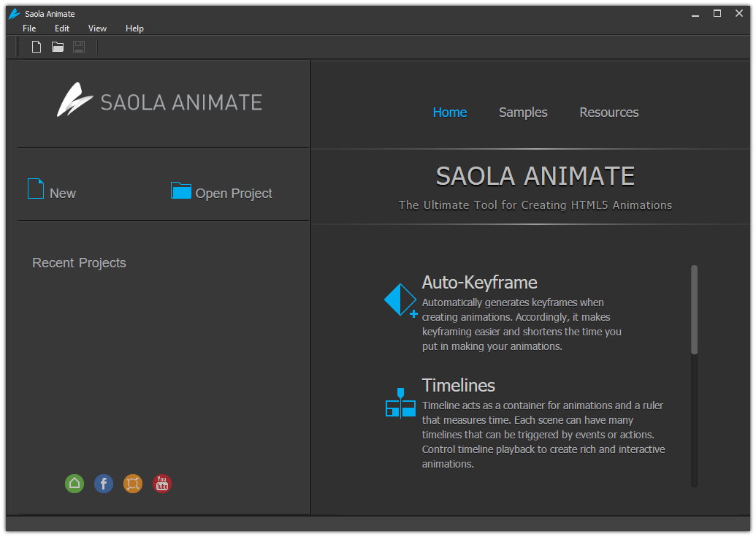The width and height of the screenshot is (756, 537).
Task: Open the YouTube channel icon
Action: click(161, 484)
